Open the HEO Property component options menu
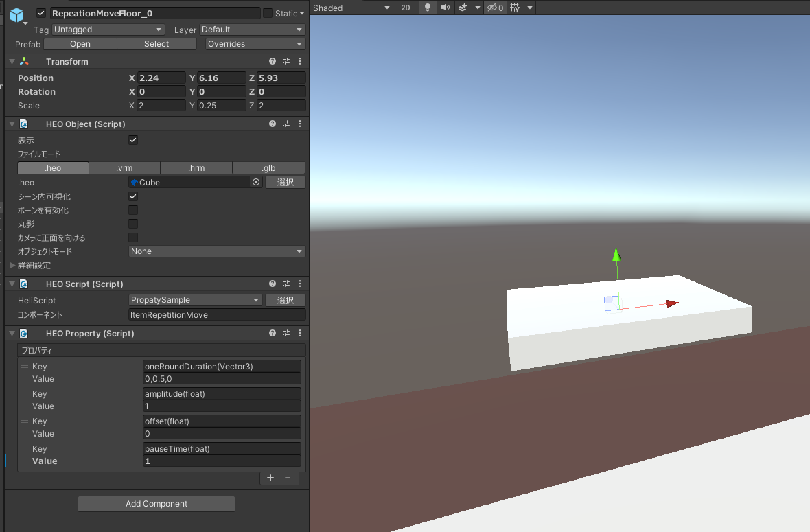The width and height of the screenshot is (810, 532). (299, 333)
